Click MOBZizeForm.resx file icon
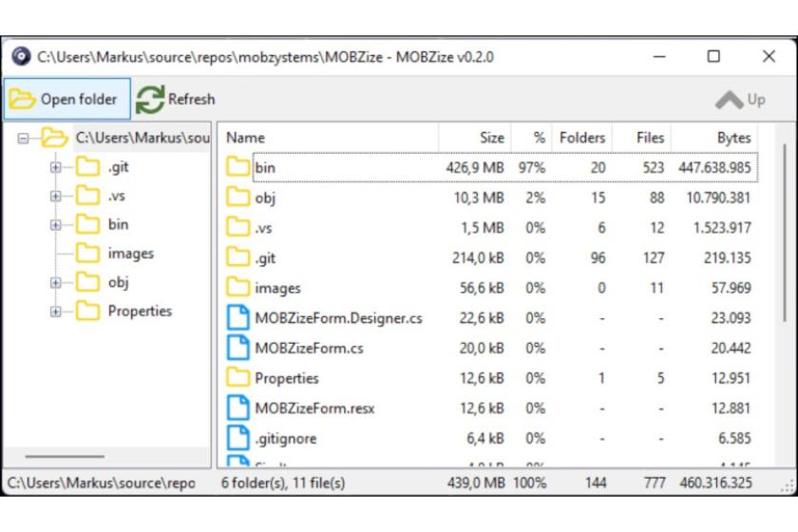 pyautogui.click(x=237, y=408)
